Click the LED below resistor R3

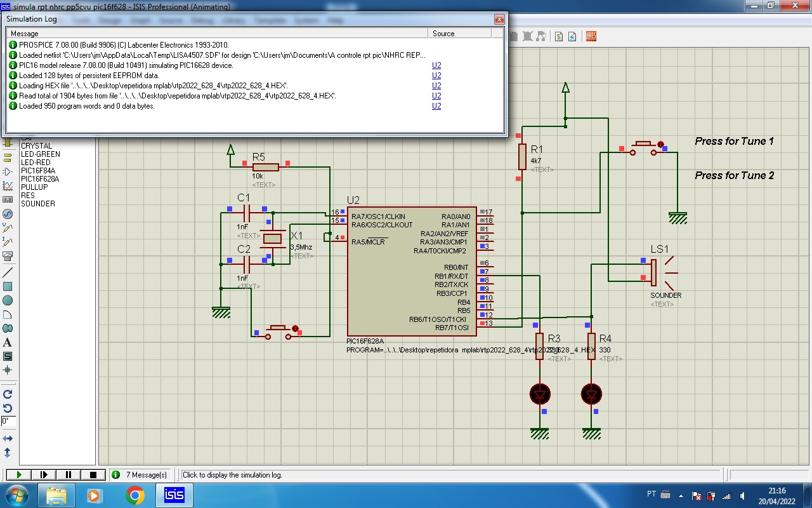(540, 394)
